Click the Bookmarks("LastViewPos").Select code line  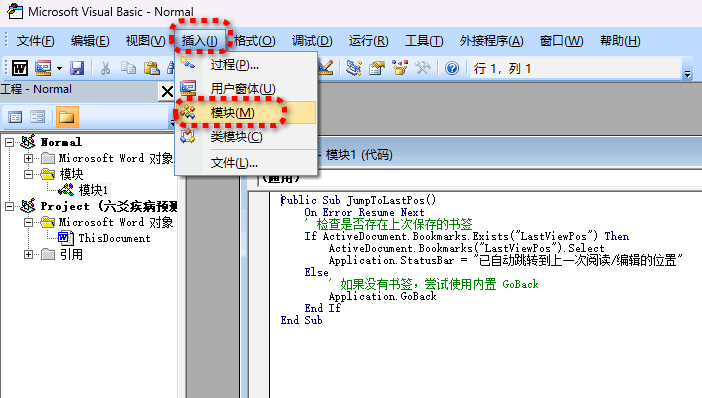click(x=467, y=248)
